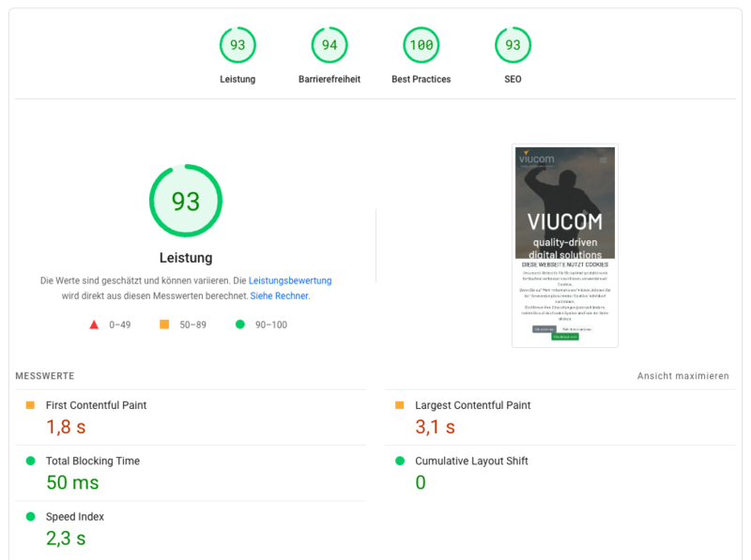
Task: Click the red triangle 0–49 legend icon
Action: click(94, 325)
